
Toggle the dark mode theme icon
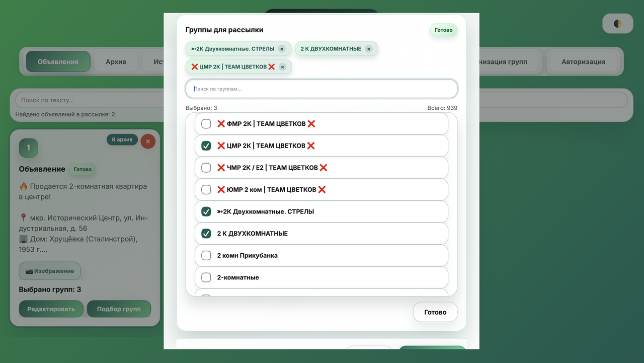tap(618, 24)
